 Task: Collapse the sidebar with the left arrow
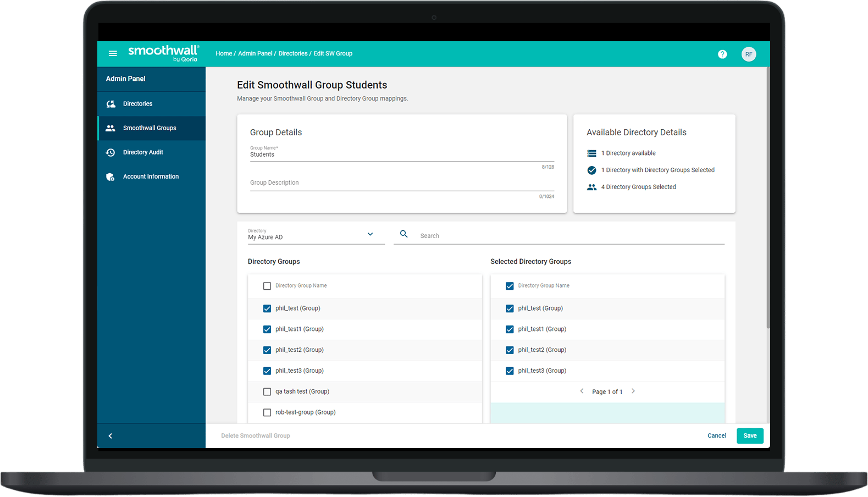point(110,436)
